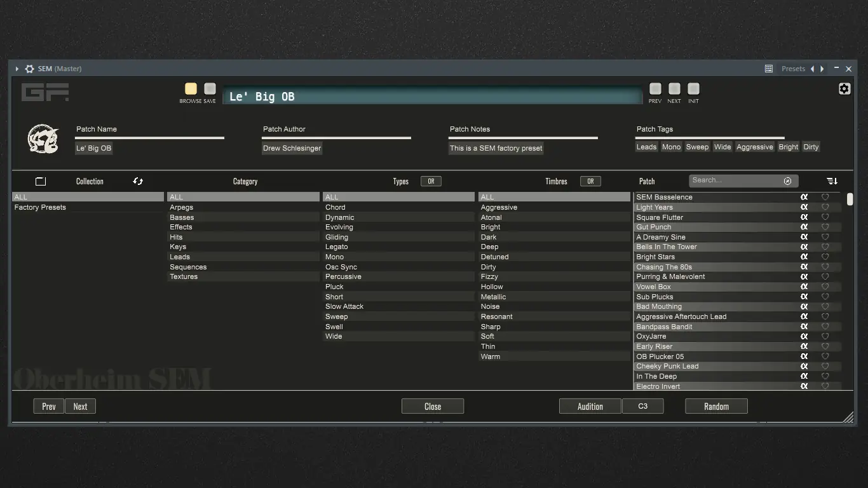The height and width of the screenshot is (488, 868).
Task: Click the SAVE button
Action: click(x=210, y=89)
